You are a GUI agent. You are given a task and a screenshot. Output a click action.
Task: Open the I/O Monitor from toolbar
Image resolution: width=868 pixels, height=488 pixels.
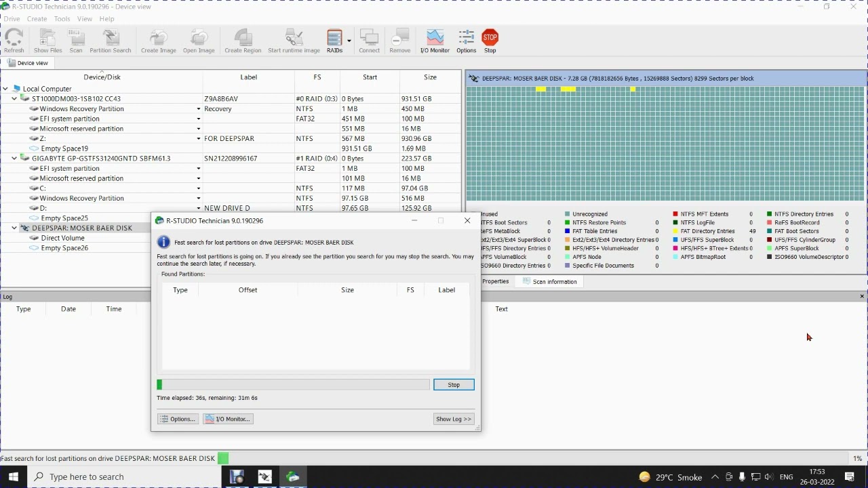(x=435, y=41)
